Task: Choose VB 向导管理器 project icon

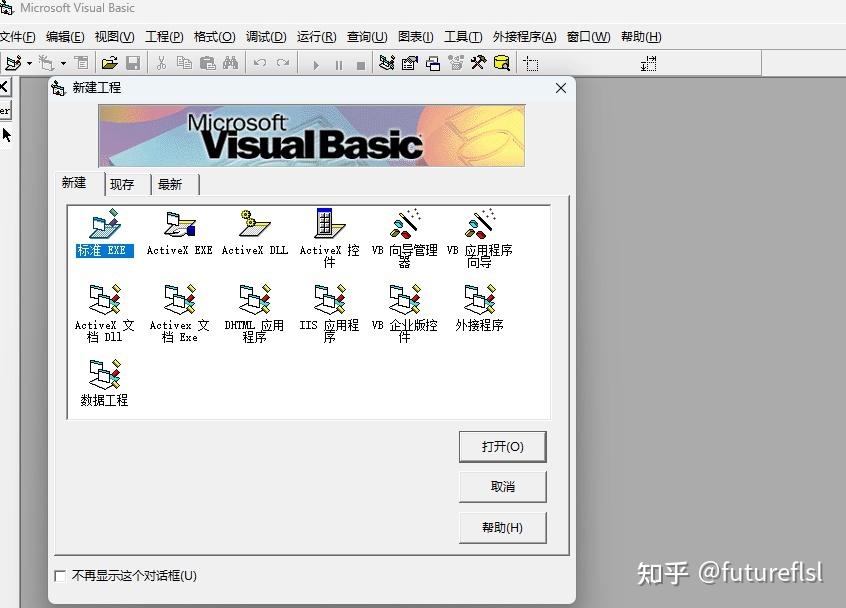Action: tap(405, 238)
